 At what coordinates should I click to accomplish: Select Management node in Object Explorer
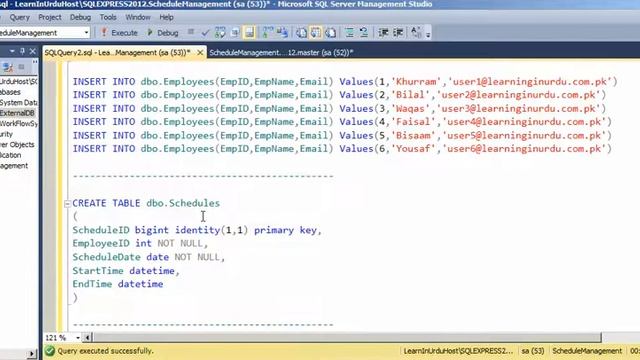[14, 166]
